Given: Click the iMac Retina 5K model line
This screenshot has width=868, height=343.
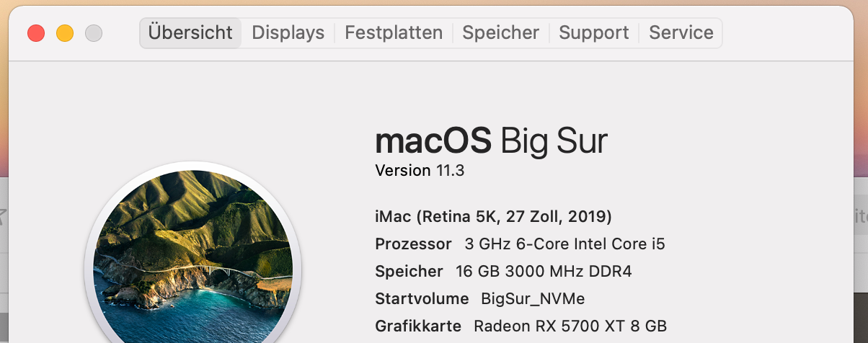Looking at the screenshot, I should point(493,216).
